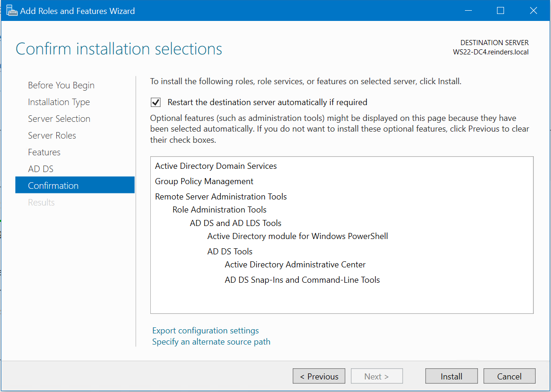The height and width of the screenshot is (392, 551).
Task: Go to the Server Selection step
Action: (x=59, y=119)
